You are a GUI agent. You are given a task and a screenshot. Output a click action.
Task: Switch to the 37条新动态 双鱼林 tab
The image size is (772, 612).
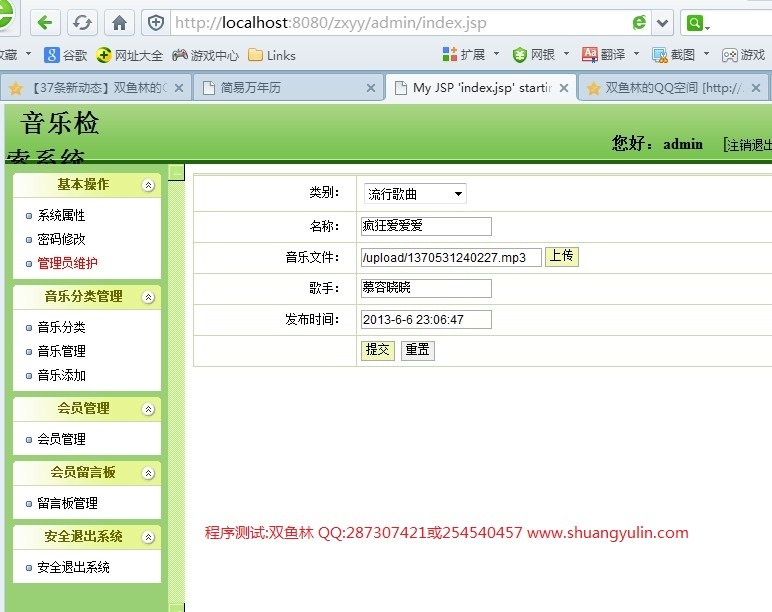96,88
